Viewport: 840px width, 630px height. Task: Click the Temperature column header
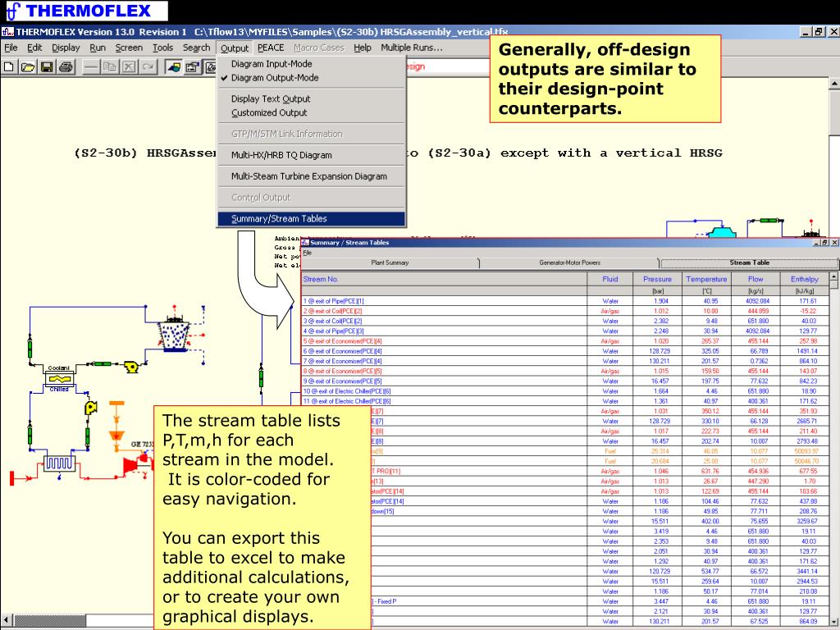tap(706, 279)
